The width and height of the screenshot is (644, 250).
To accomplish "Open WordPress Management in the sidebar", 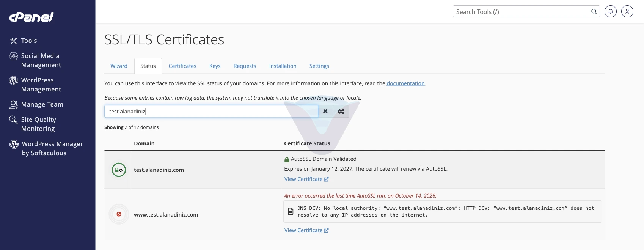I will click(41, 85).
